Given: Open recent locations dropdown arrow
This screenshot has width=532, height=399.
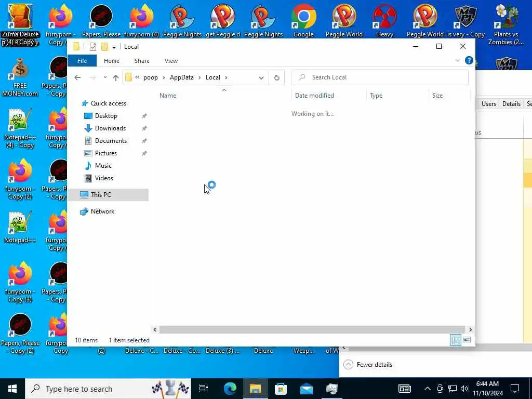Looking at the screenshot, I should [x=105, y=77].
